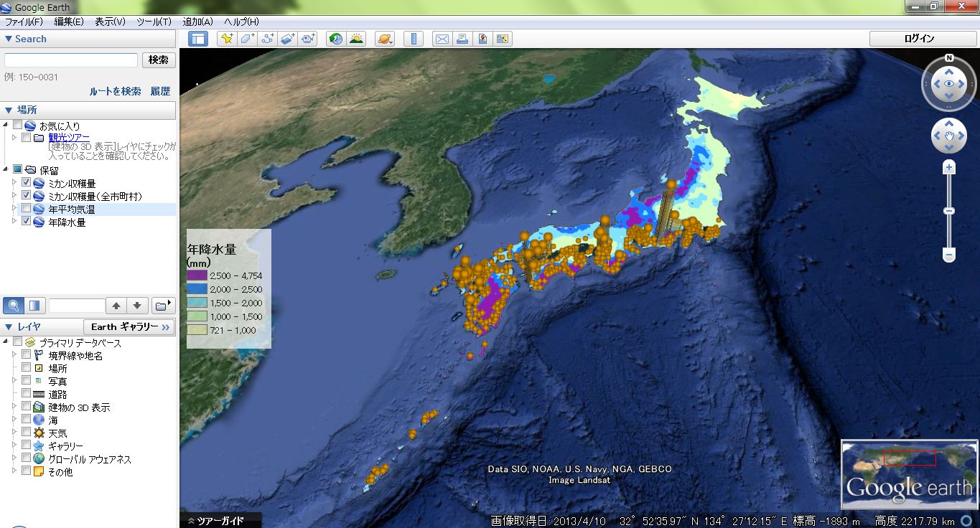980x528 pixels.
Task: Move selected item up with arrow button
Action: (117, 306)
